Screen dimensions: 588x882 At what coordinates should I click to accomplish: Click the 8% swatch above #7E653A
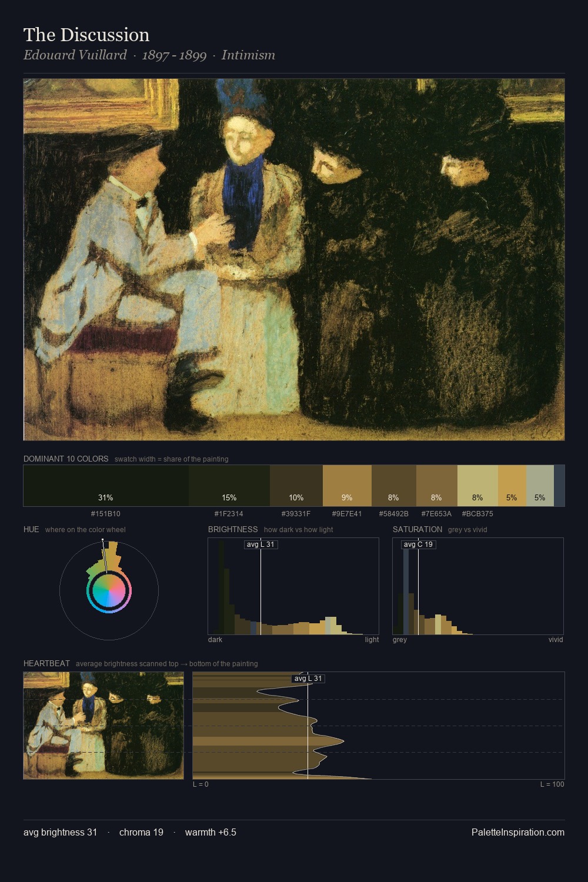(x=437, y=486)
